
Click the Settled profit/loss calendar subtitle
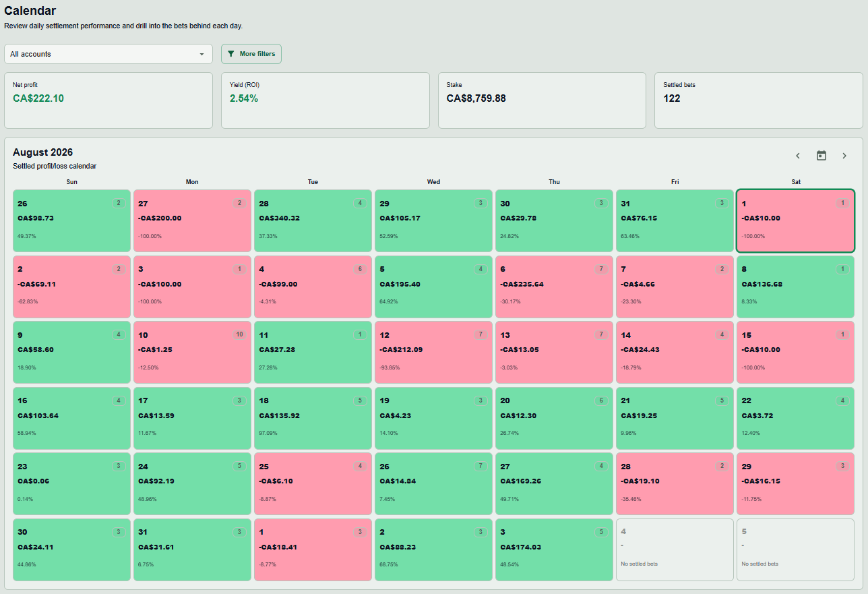[x=55, y=166]
